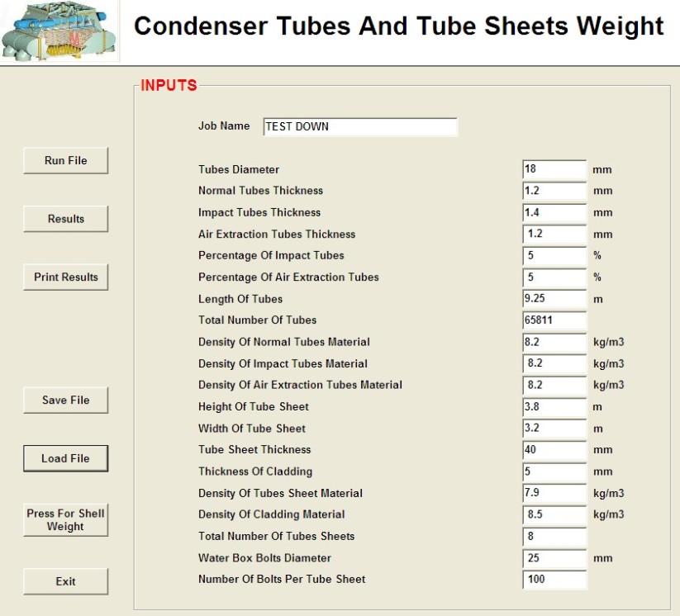The image size is (680, 616).
Task: Open the Results view
Action: coord(65,219)
